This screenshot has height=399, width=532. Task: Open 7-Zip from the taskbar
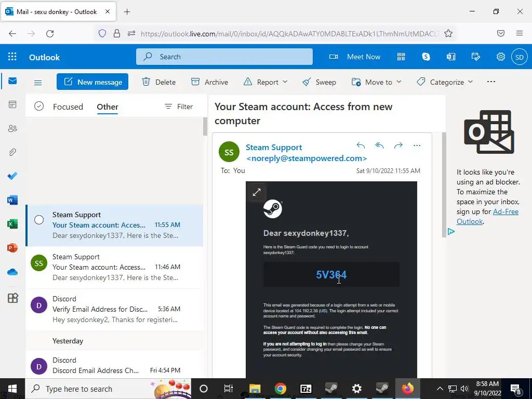coord(305,389)
